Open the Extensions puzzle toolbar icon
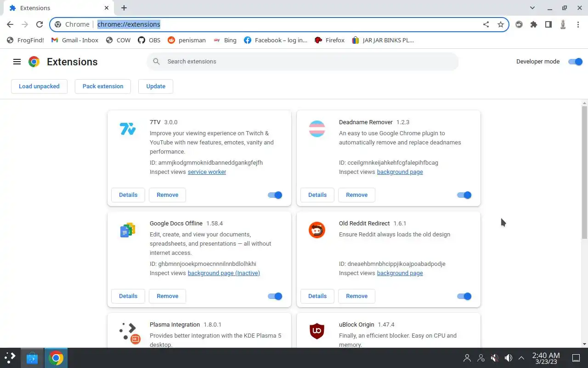This screenshot has height=368, width=588. [534, 24]
